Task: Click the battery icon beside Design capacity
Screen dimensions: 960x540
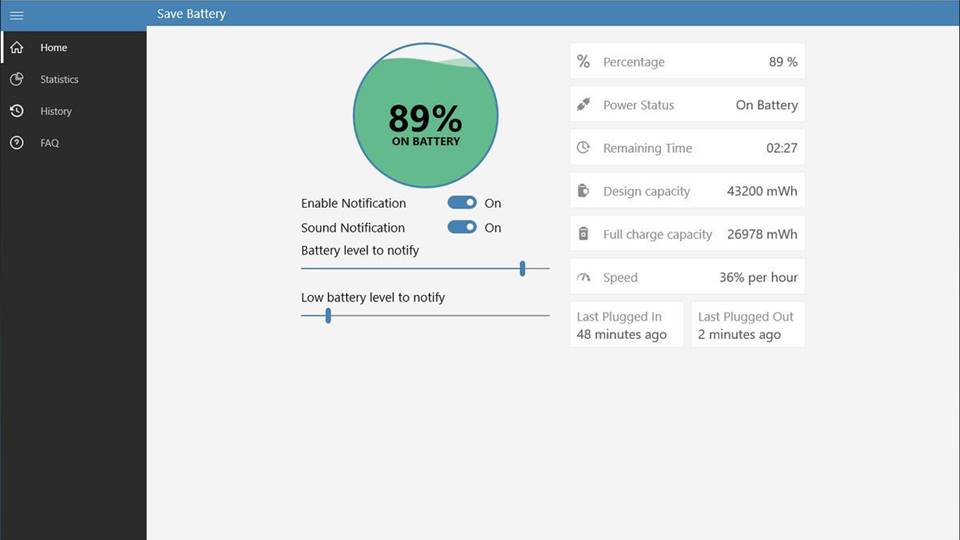Action: pos(583,191)
